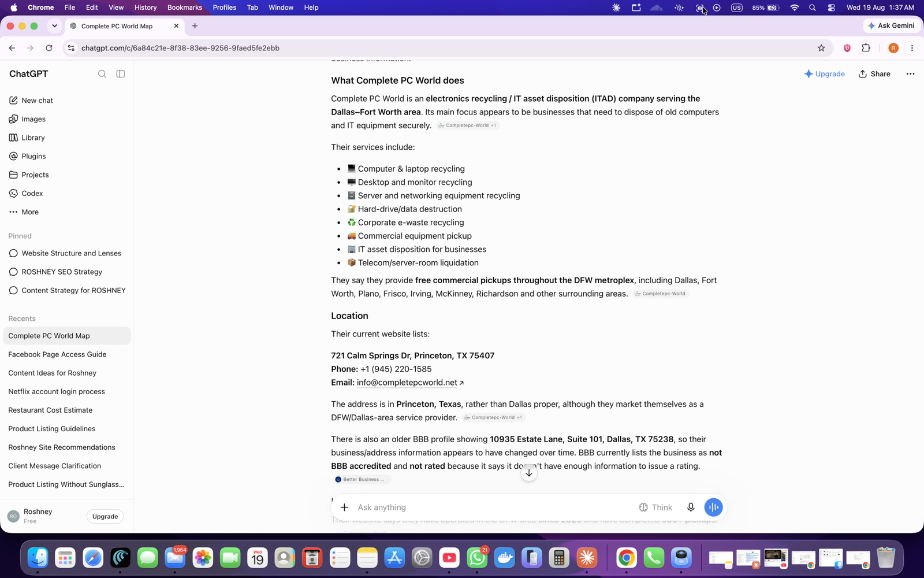Open recent chat Product Listing Guidelines

pos(66,428)
